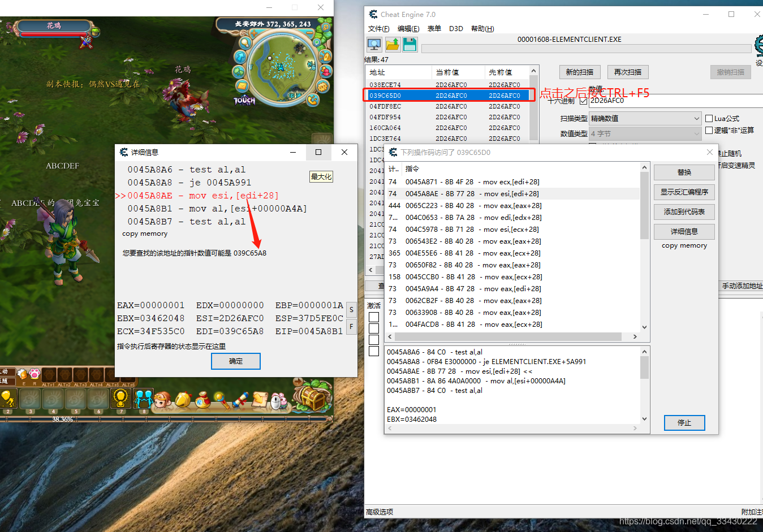The width and height of the screenshot is (763, 532).
Task: Click the mouse and rabbit icon in game bar
Action: coord(279,401)
